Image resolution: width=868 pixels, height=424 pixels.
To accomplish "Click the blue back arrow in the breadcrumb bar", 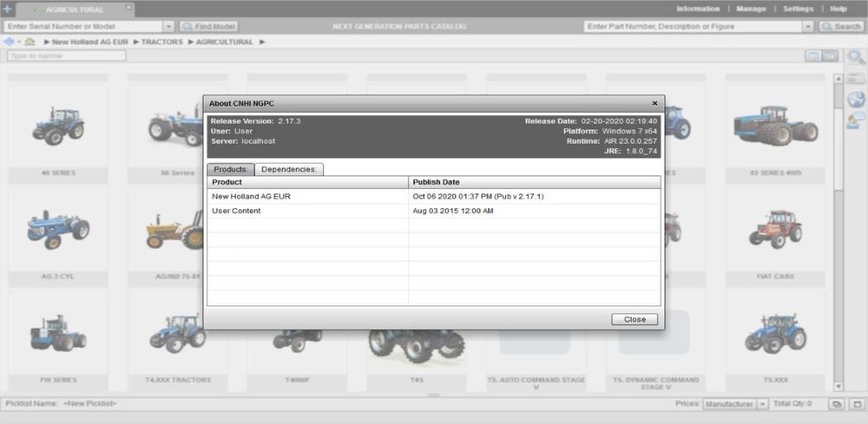I will click(8, 42).
